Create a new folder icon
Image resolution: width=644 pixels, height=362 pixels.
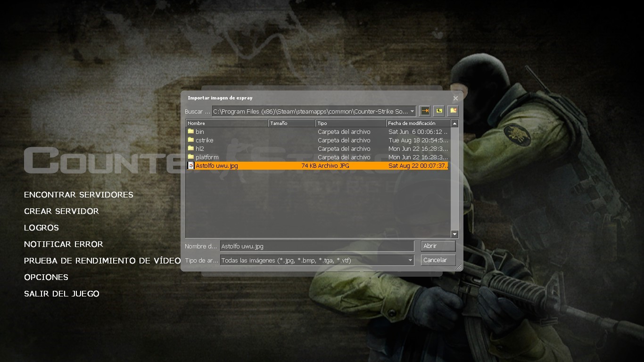click(453, 111)
